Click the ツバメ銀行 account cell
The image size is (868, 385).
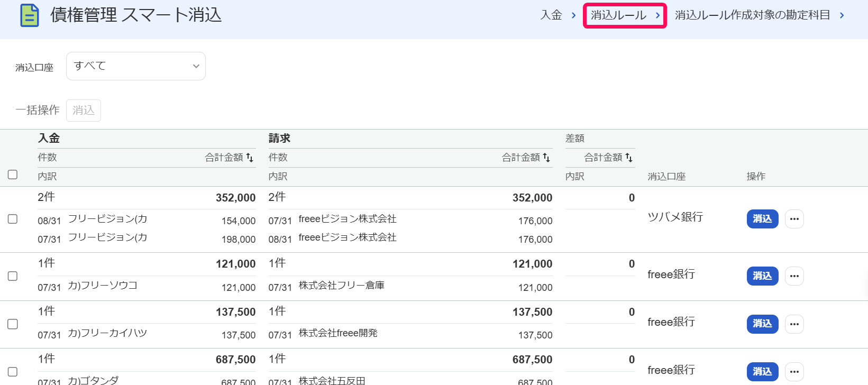tap(675, 217)
